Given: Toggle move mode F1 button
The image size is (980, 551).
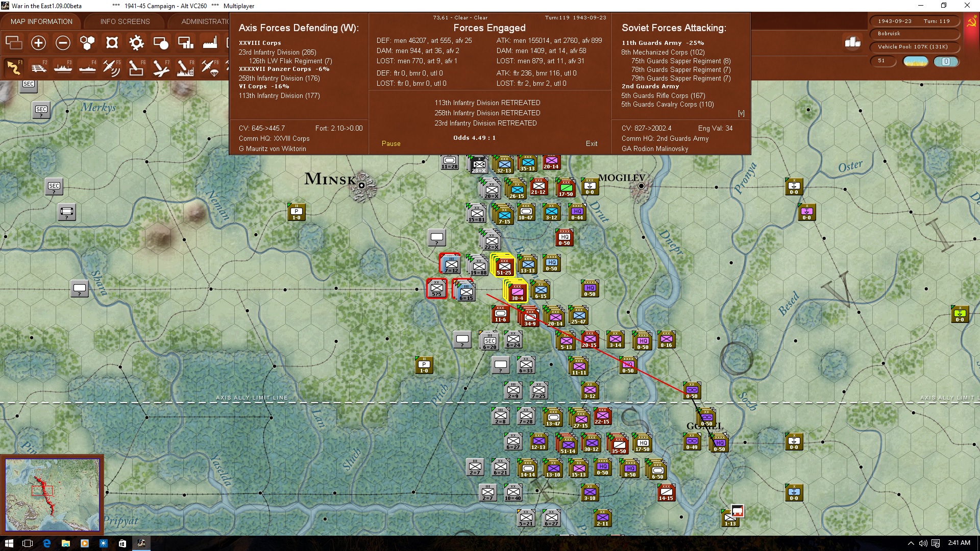Looking at the screenshot, I should coord(14,67).
